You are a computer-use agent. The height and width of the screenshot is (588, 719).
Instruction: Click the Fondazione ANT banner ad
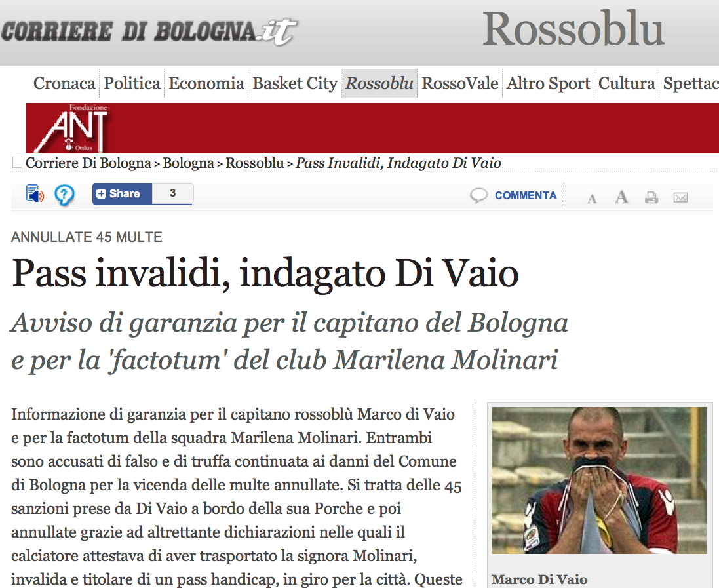pyautogui.click(x=372, y=128)
